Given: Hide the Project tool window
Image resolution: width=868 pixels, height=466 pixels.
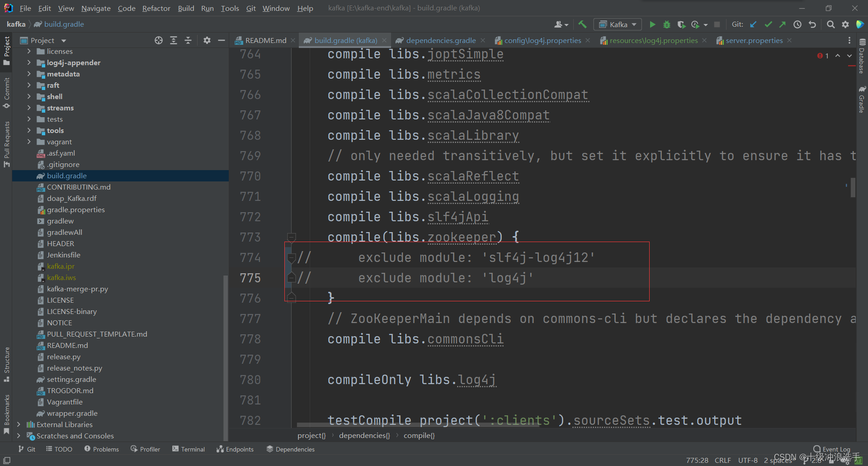Looking at the screenshot, I should coord(222,40).
